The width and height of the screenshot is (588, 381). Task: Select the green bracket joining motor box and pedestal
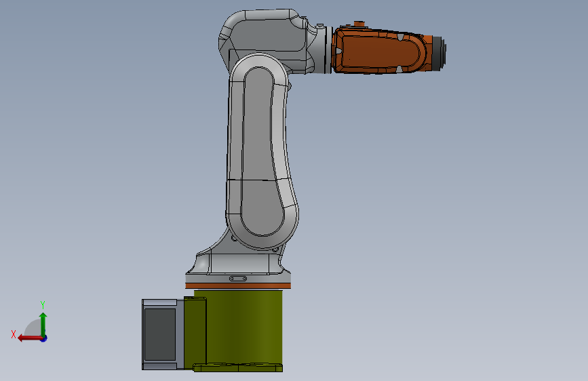coord(195,332)
